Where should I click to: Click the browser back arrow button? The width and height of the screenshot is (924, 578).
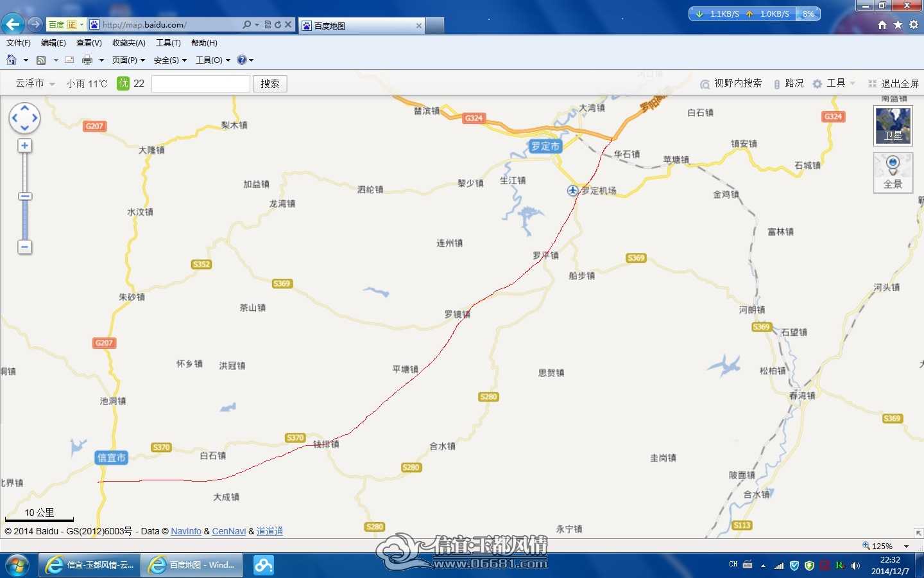pyautogui.click(x=12, y=24)
